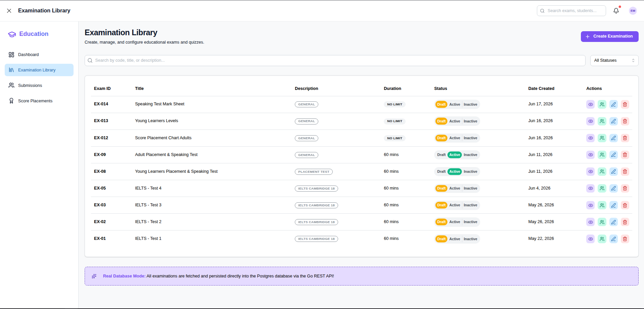View the EX-014 Speaking Test Mark Sheet exam
Screen dimensions: 644x309
point(590,104)
